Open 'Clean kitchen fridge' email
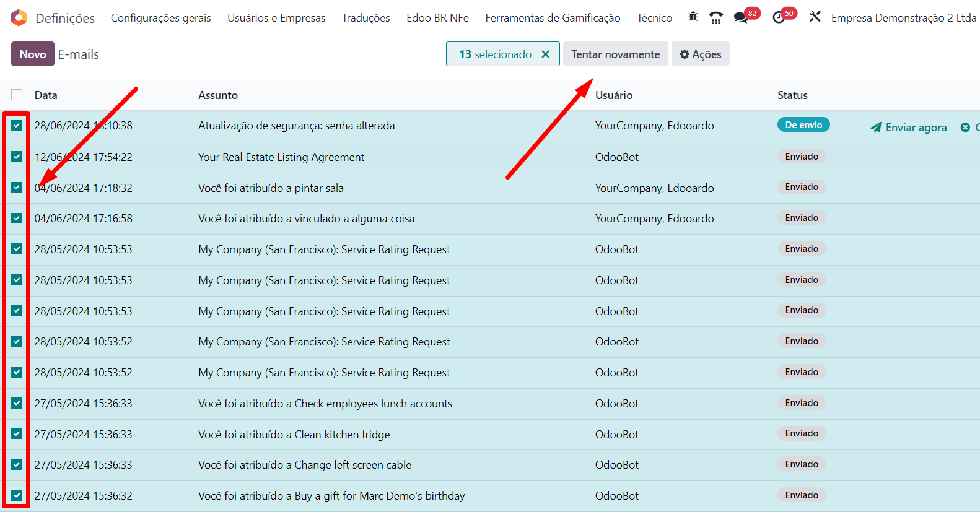This screenshot has width=980, height=512. [x=294, y=435]
